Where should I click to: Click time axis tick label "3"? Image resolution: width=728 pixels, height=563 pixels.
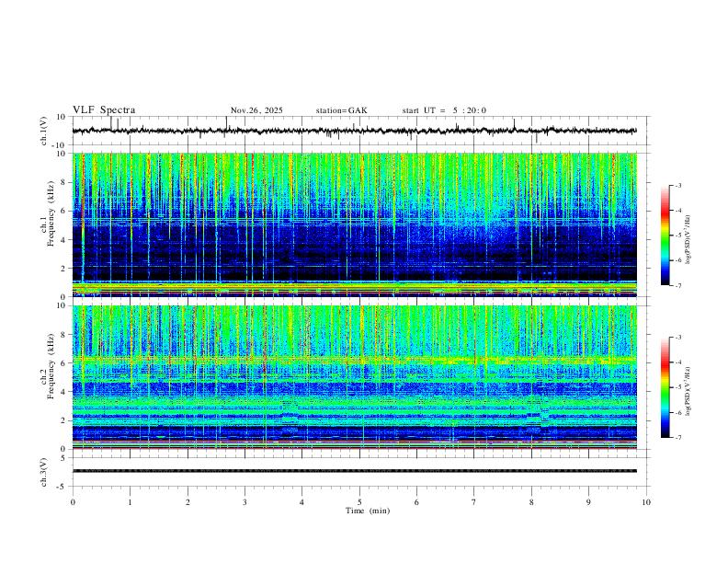[245, 502]
